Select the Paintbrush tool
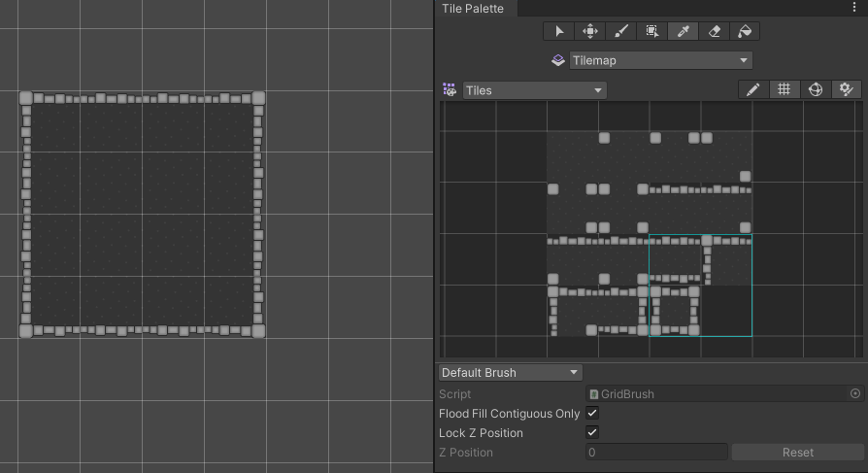The height and width of the screenshot is (473, 868). pos(620,31)
